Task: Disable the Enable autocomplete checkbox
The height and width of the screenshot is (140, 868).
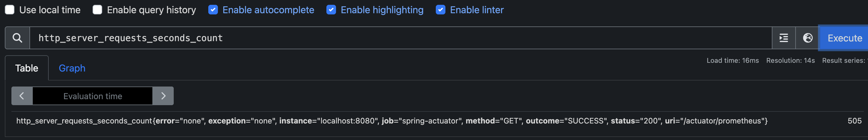Action: [213, 10]
